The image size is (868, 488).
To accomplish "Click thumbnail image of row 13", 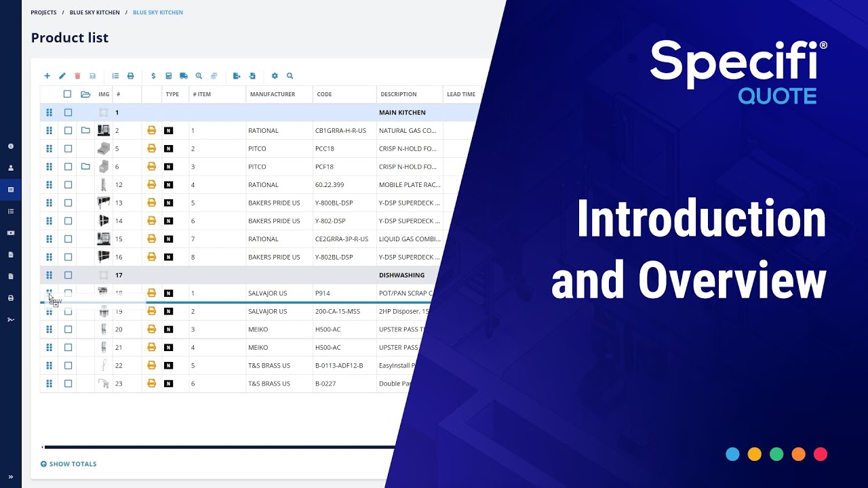I will pos(104,203).
